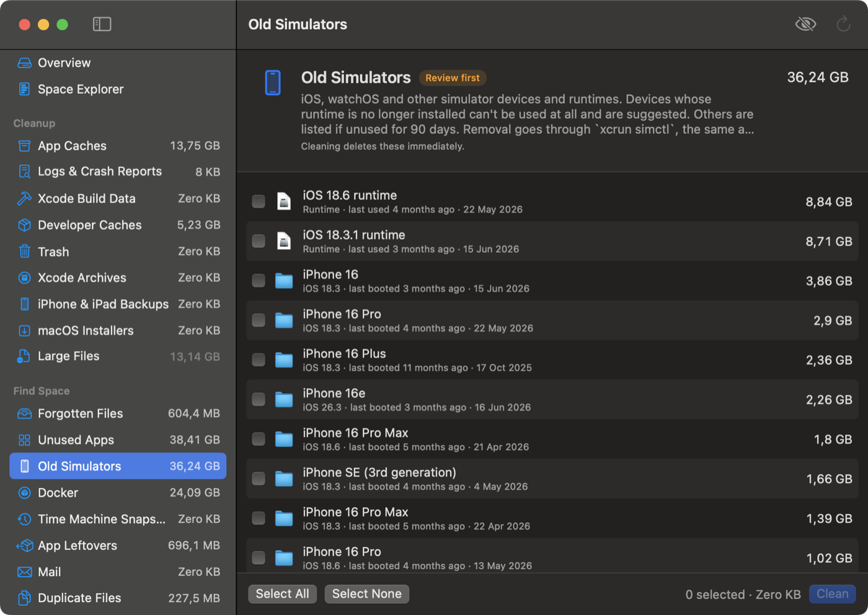This screenshot has width=868, height=615.
Task: Click the refresh arrow icon
Action: [843, 24]
